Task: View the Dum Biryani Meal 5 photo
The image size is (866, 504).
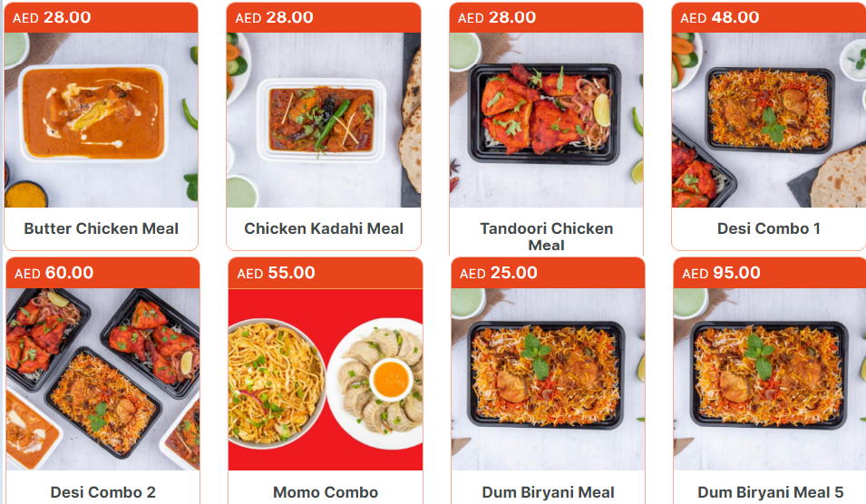Action: pos(770,379)
